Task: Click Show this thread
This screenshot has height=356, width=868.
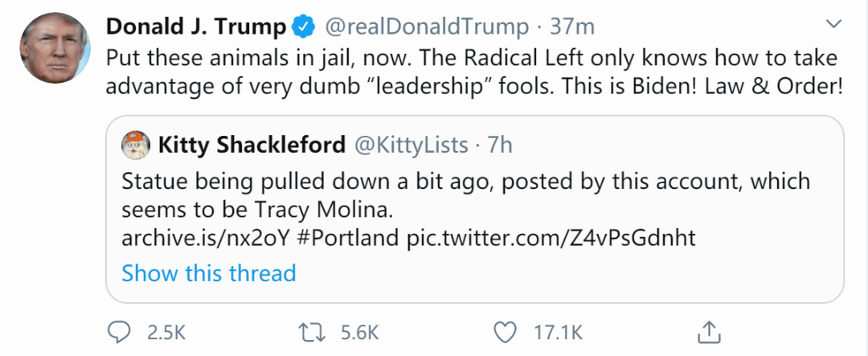Action: click(x=209, y=273)
